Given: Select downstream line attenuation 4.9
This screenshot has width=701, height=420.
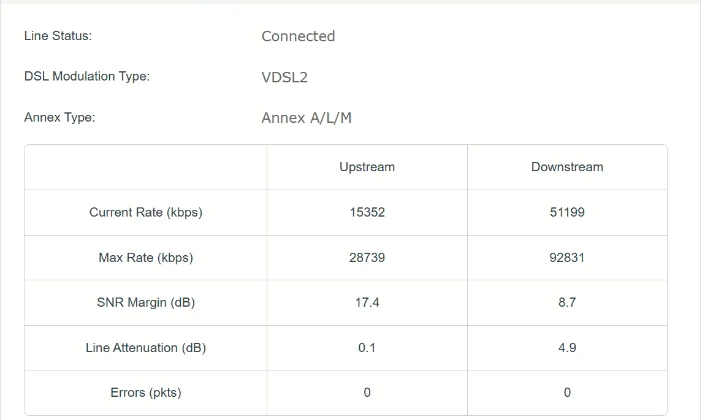Looking at the screenshot, I should click(567, 348).
